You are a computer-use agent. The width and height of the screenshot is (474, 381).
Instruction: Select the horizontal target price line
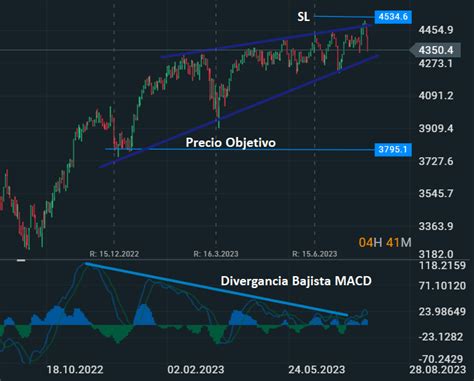(x=240, y=149)
